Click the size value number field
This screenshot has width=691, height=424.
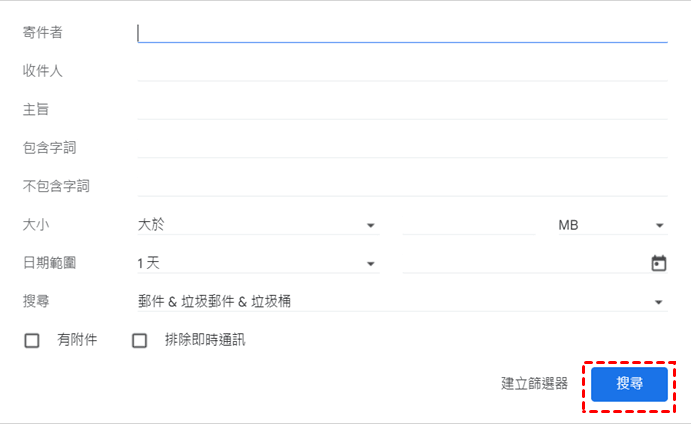(468, 225)
